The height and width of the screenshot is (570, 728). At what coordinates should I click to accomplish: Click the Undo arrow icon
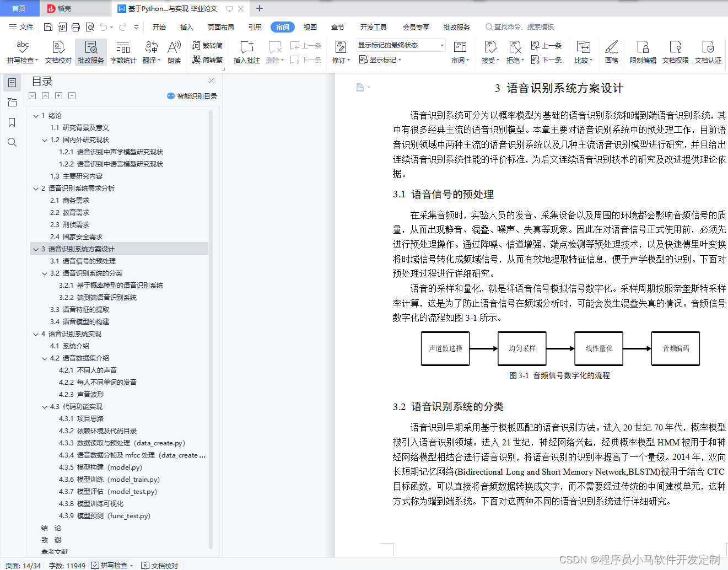tap(103, 27)
